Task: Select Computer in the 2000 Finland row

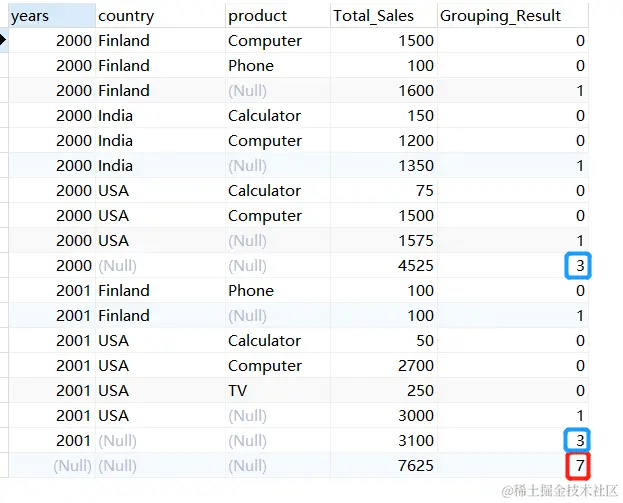Action: (x=278, y=41)
